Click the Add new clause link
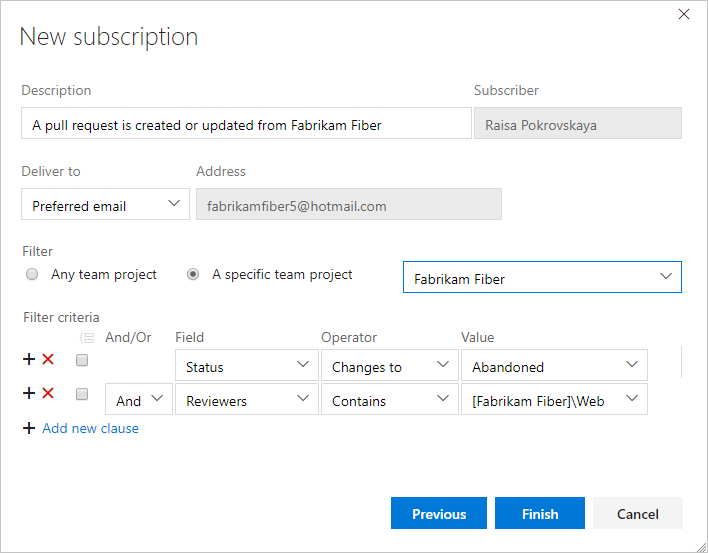Image resolution: width=708 pixels, height=553 pixels. [x=90, y=428]
